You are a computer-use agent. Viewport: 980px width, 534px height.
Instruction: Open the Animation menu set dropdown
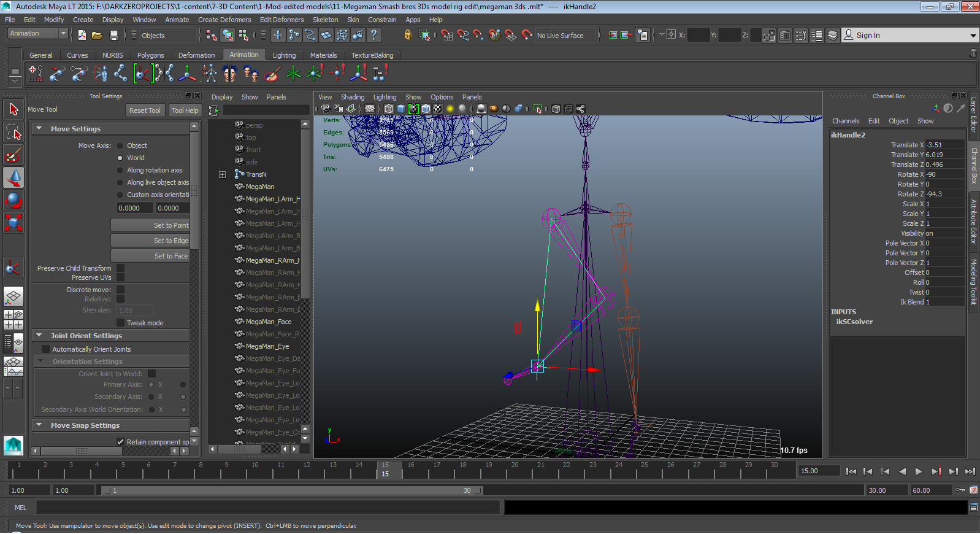[x=38, y=34]
